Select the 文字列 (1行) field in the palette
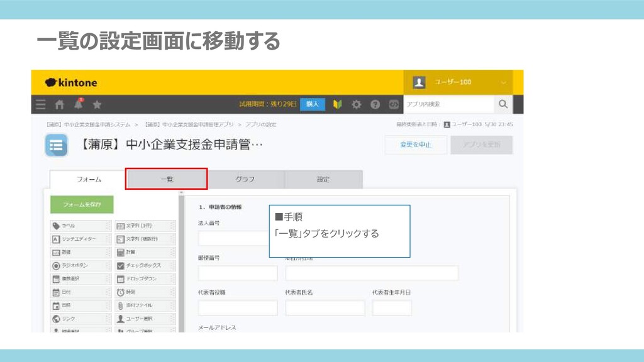 coord(145,226)
